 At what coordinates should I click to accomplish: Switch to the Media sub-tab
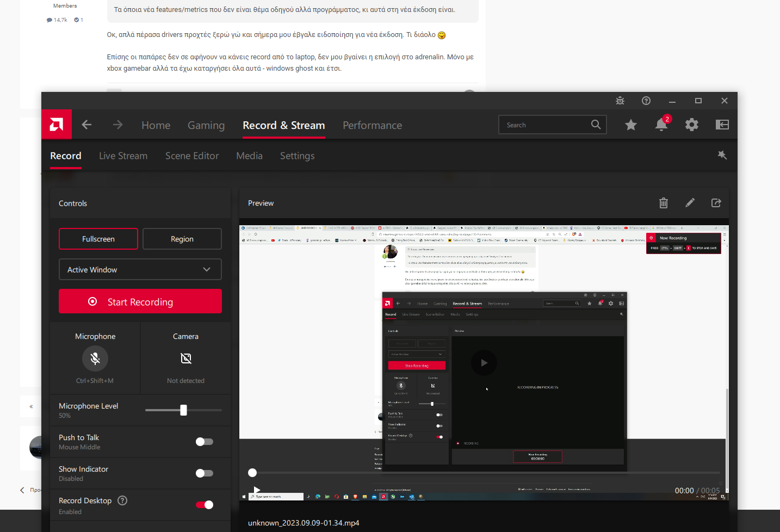coord(250,156)
